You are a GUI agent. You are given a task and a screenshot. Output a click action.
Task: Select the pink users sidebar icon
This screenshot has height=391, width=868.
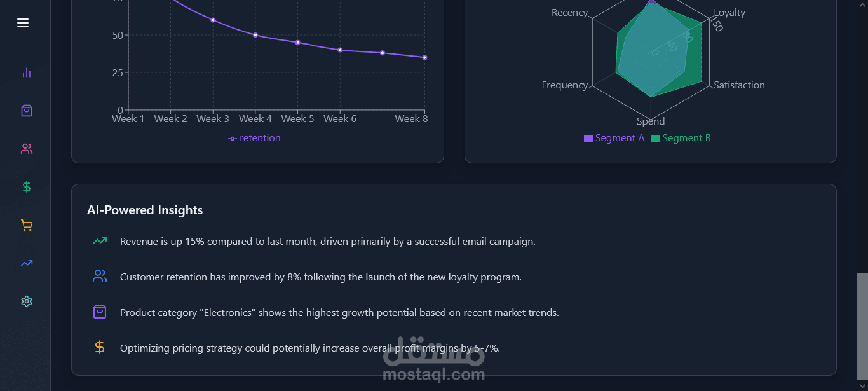tap(26, 149)
